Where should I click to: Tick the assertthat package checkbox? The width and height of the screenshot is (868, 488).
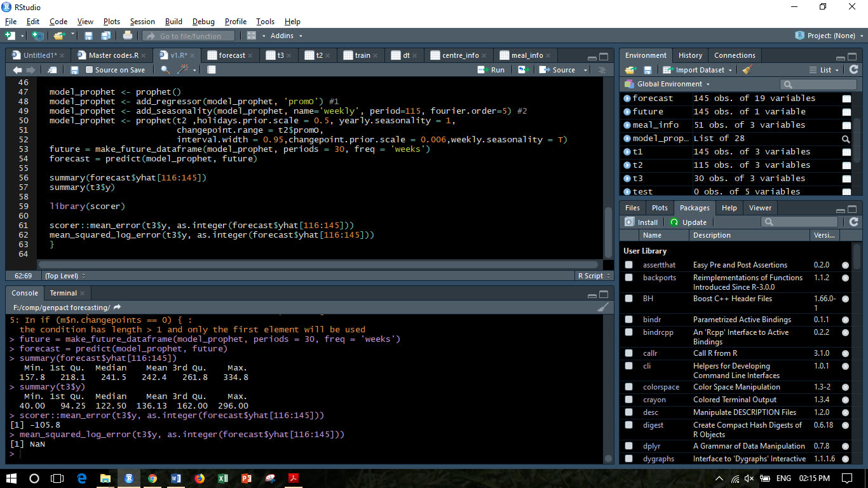(628, 265)
